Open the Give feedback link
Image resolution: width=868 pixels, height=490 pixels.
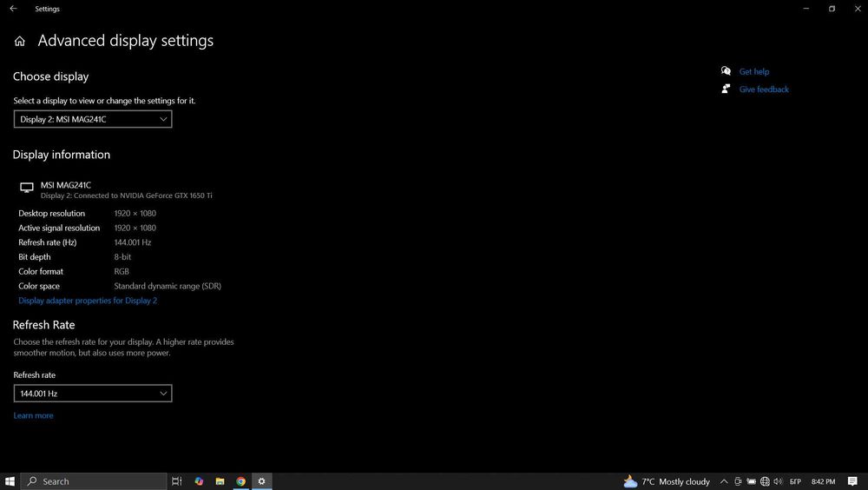coord(764,89)
